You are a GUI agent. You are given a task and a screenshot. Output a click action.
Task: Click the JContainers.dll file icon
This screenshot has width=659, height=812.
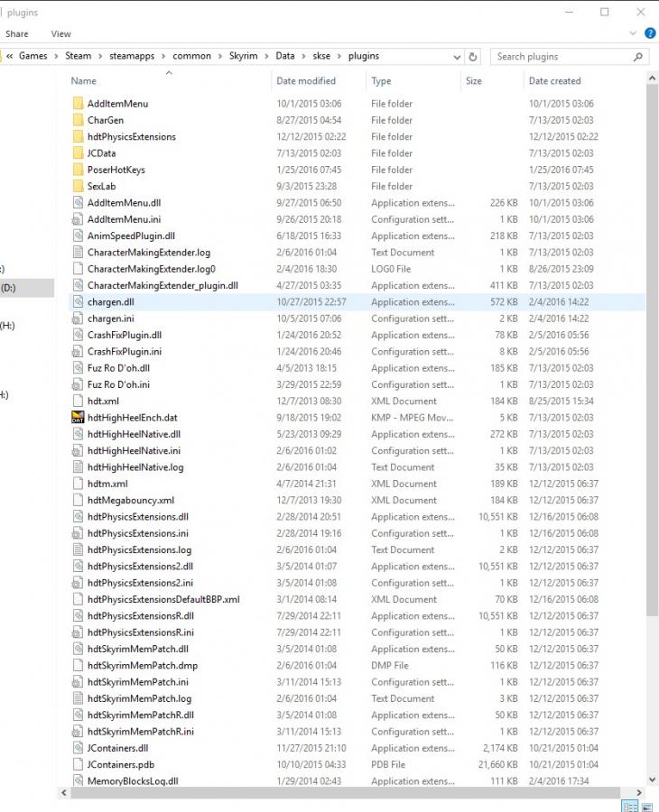(x=78, y=748)
